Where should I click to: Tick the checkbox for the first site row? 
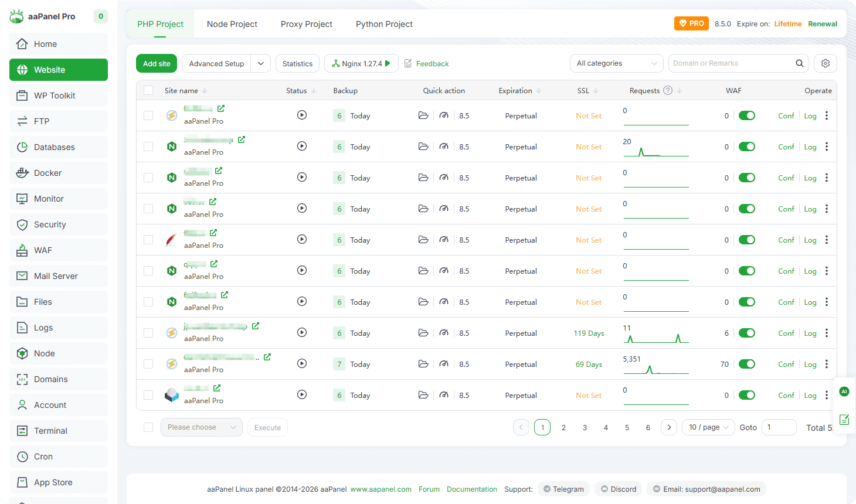148,115
